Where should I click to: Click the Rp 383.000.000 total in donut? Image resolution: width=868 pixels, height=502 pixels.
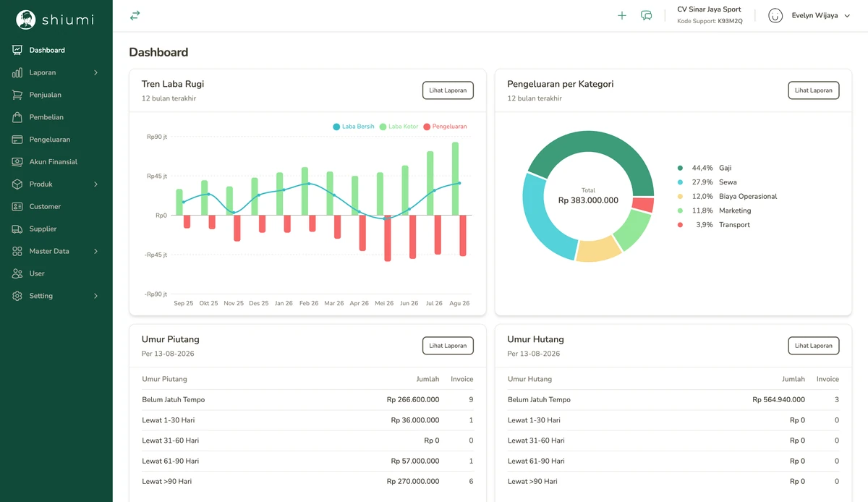click(588, 200)
